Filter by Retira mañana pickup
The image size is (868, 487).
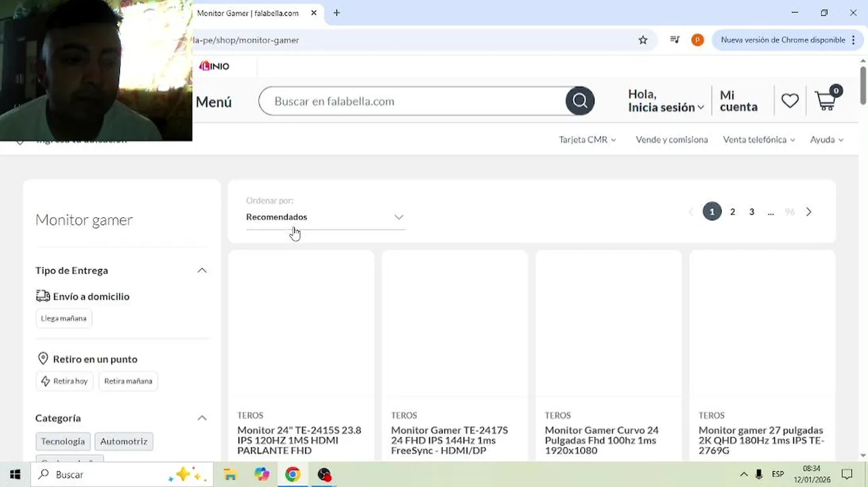[x=128, y=381]
